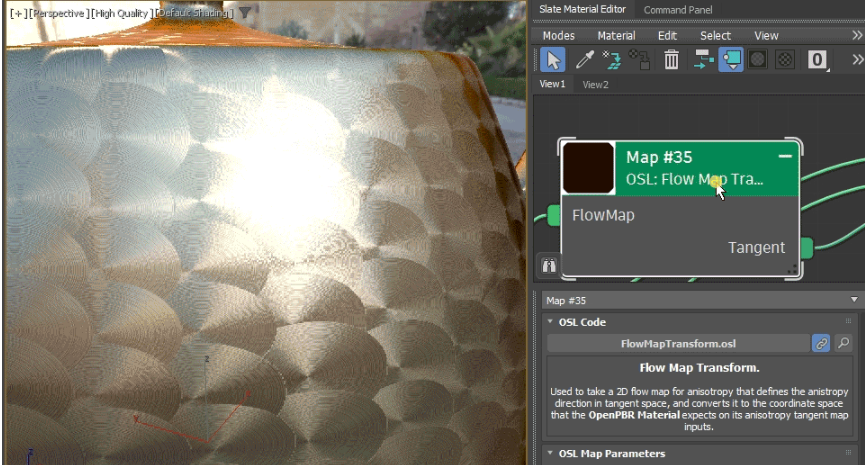Switch to the View1 tab
The height and width of the screenshot is (465, 865).
click(552, 84)
